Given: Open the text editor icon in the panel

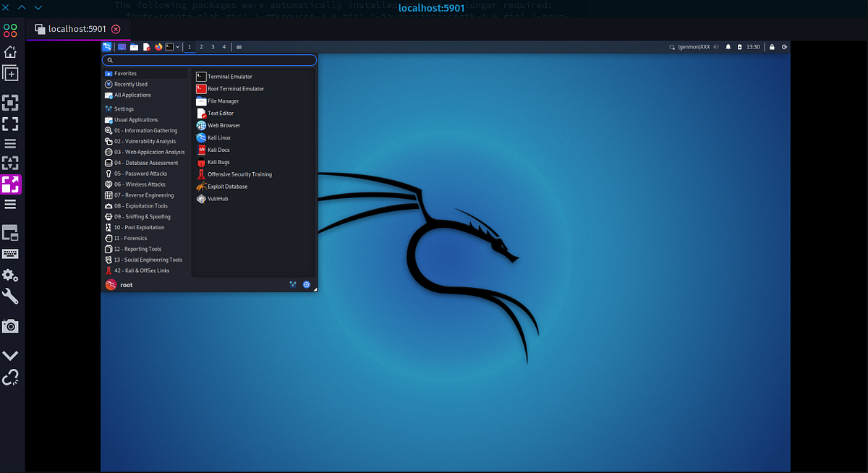Looking at the screenshot, I should (146, 46).
